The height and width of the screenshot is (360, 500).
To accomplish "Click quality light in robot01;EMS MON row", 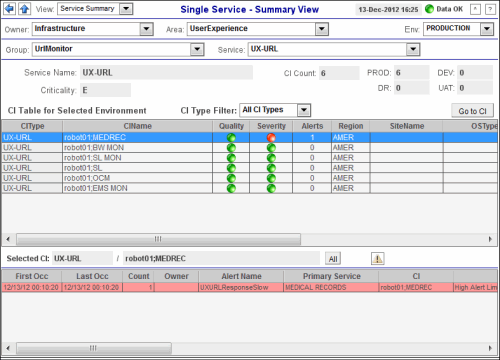I will click(231, 188).
